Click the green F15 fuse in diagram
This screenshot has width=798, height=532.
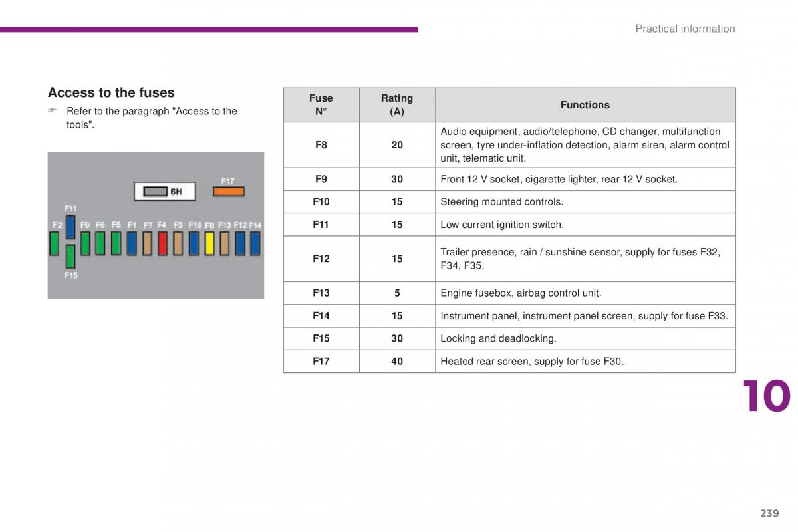pyautogui.click(x=70, y=256)
